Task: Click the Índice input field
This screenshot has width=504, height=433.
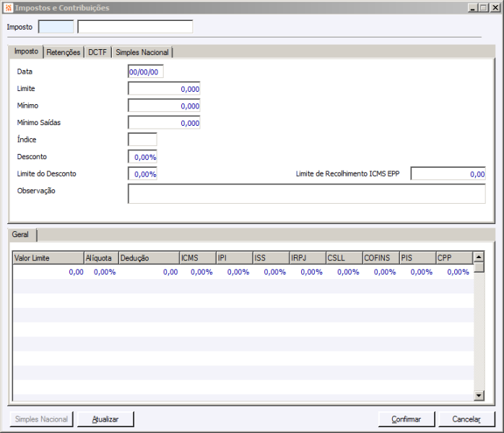Action: click(142, 140)
